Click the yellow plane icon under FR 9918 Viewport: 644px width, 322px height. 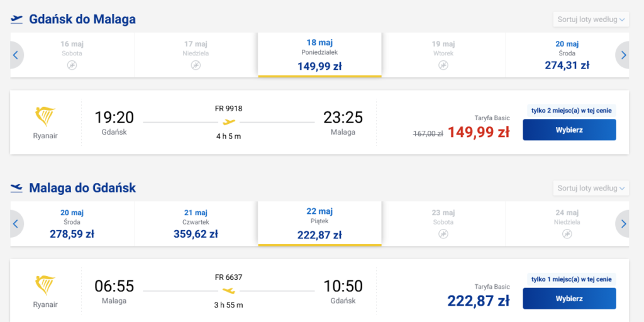[x=229, y=121]
